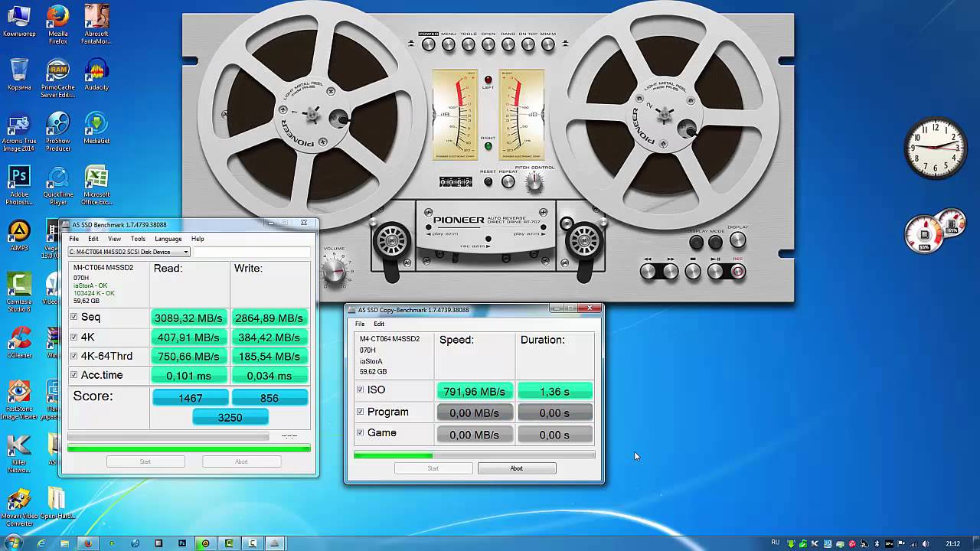Image resolution: width=980 pixels, height=551 pixels.
Task: Open FastStone Image Viewer icon
Action: coord(19,399)
